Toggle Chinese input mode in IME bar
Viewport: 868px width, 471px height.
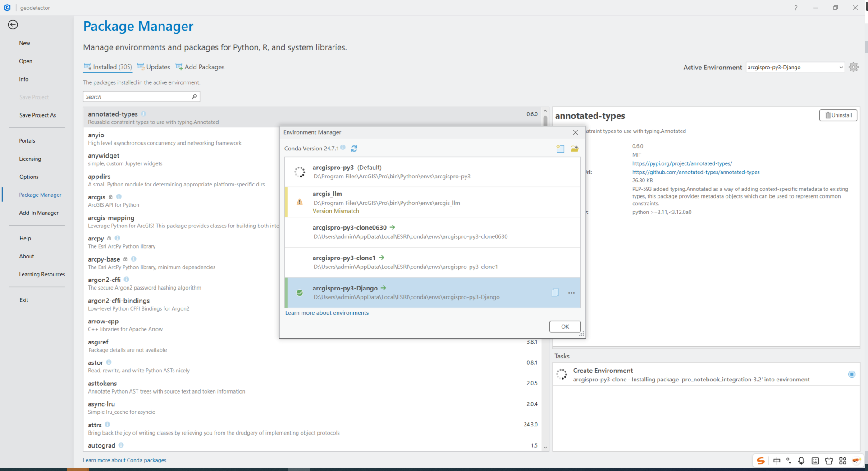coord(777,461)
